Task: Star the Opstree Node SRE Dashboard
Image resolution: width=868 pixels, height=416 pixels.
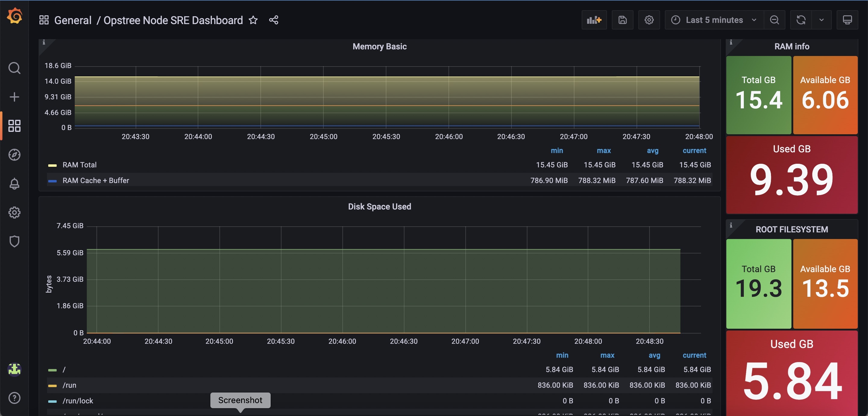Action: [253, 20]
